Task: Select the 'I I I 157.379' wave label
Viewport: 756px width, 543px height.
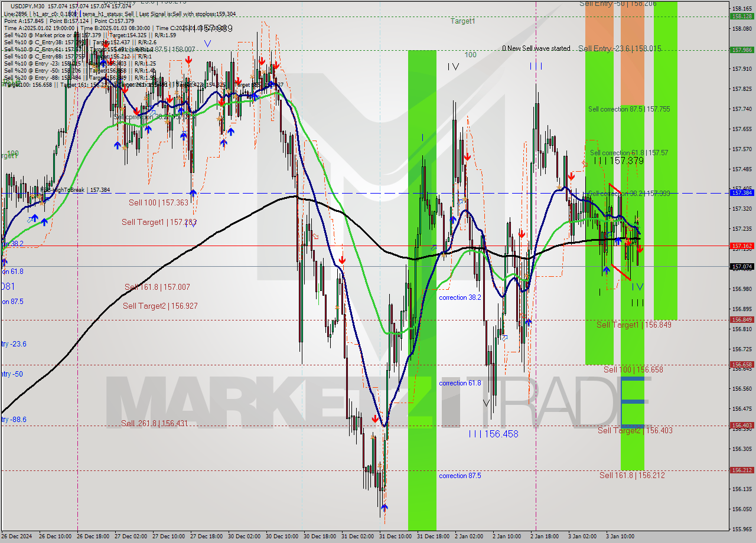Action: coord(618,161)
